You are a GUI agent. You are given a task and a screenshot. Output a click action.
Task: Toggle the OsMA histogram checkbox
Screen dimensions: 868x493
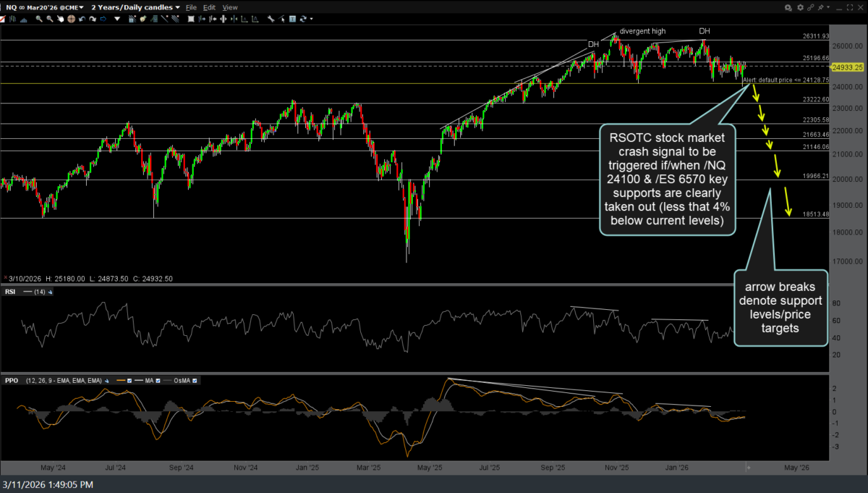tap(195, 380)
